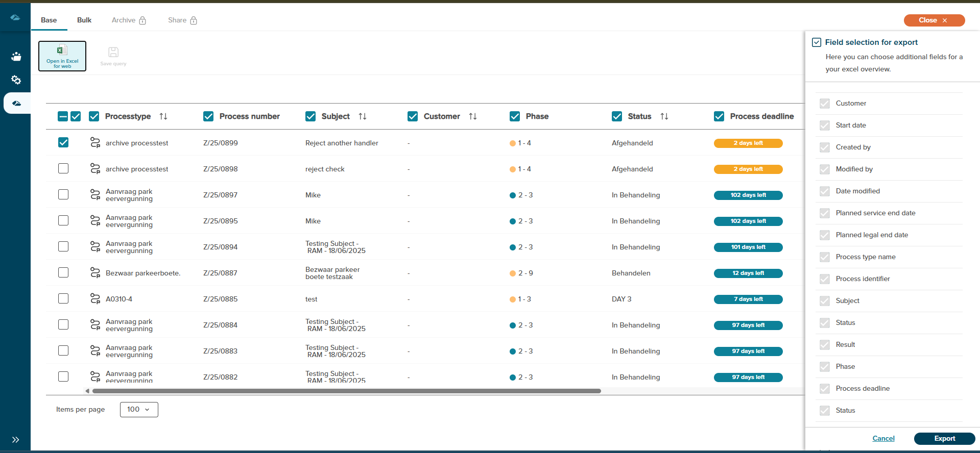Click the Open in Excel for web icon
The image size is (980, 453).
(x=62, y=51)
